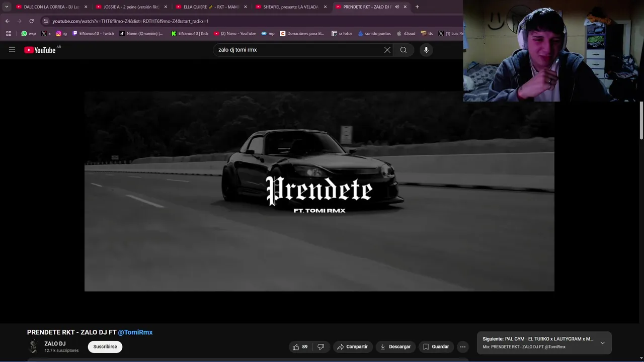Viewport: 644px width, 362px height.
Task: Go to the YouTube home logo
Action: tap(40, 50)
